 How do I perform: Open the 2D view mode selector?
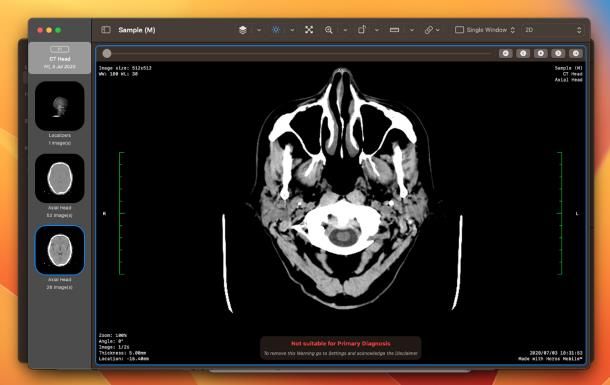[552, 30]
